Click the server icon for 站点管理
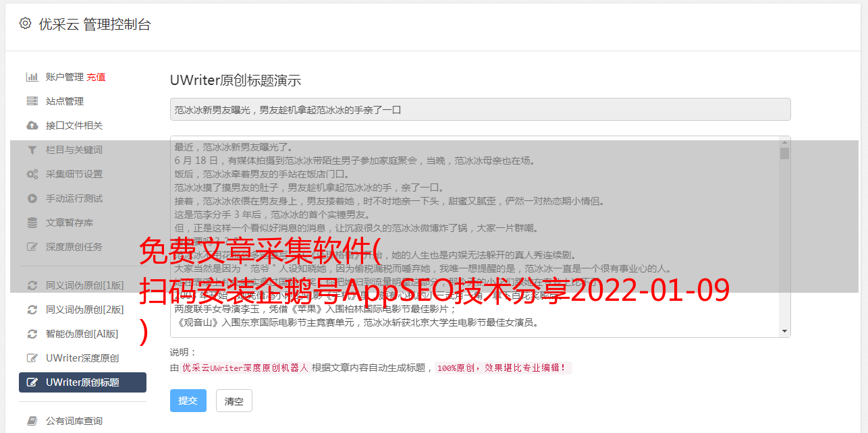The width and height of the screenshot is (868, 433). [x=32, y=101]
